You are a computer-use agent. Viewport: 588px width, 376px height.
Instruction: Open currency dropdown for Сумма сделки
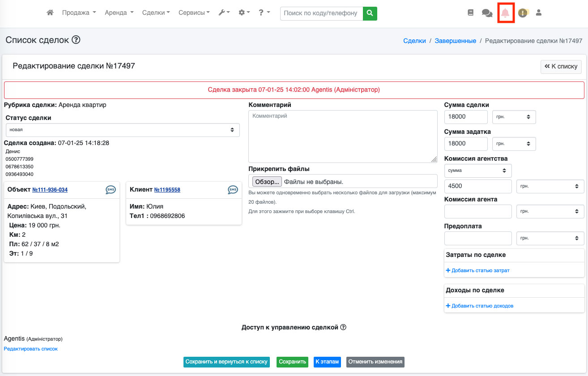click(514, 117)
